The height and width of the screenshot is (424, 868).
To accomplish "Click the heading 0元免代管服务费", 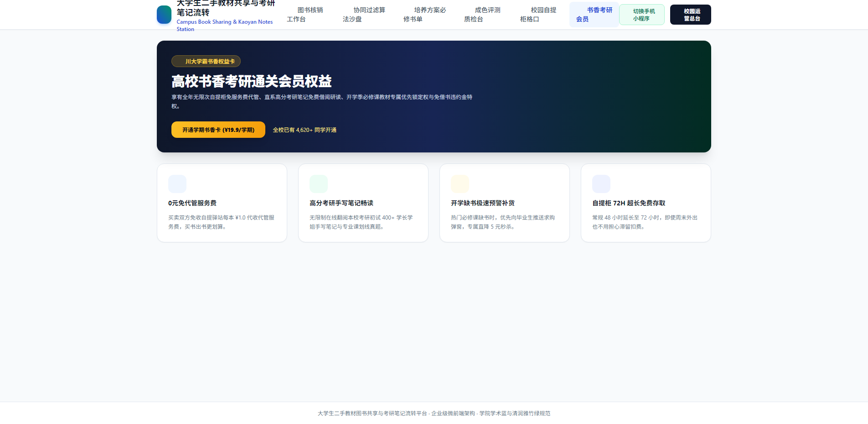I will point(192,203).
